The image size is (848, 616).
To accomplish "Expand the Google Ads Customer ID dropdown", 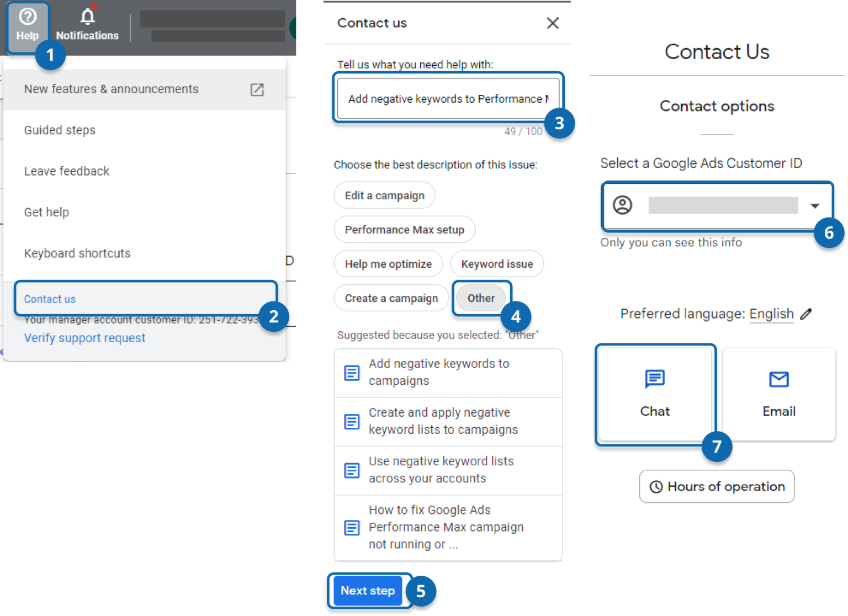I will click(x=815, y=205).
